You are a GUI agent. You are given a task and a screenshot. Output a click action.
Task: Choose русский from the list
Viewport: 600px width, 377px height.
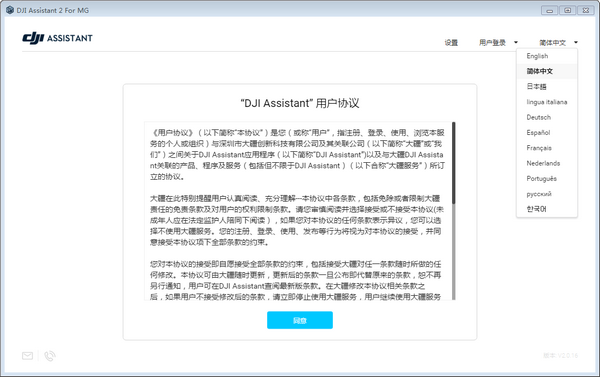tap(547, 194)
